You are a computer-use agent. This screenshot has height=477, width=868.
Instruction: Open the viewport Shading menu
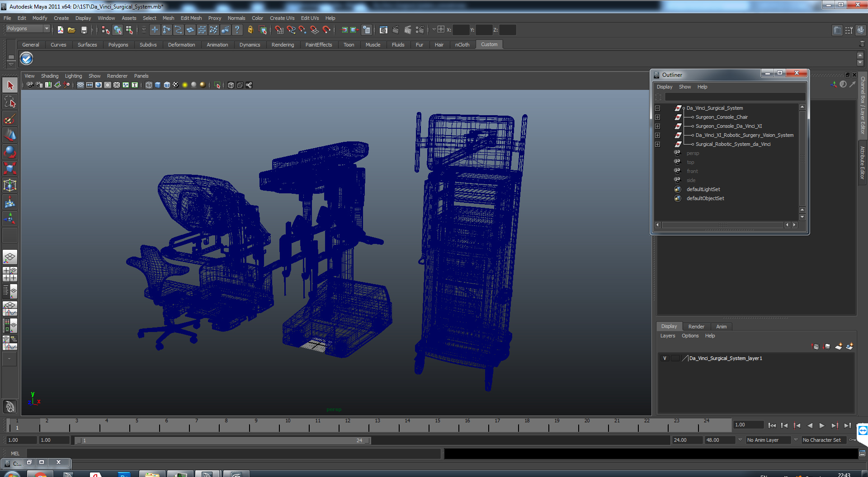(x=50, y=76)
